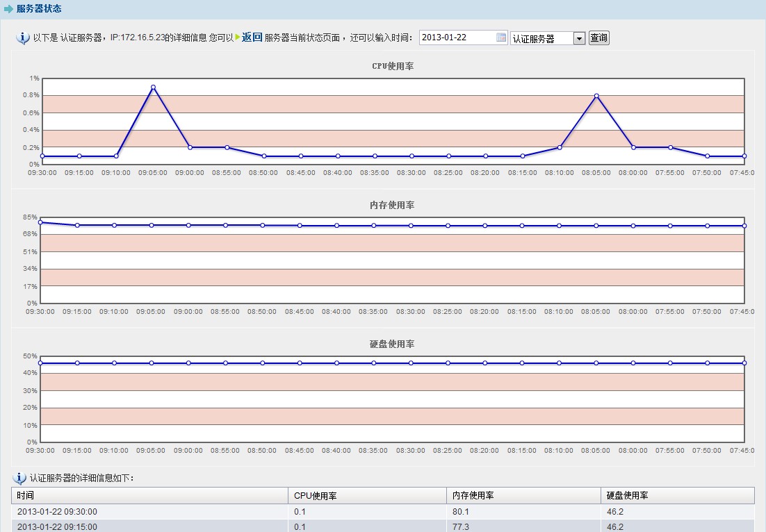
Task: Open the calendar picker icon in date field
Action: coord(501,38)
